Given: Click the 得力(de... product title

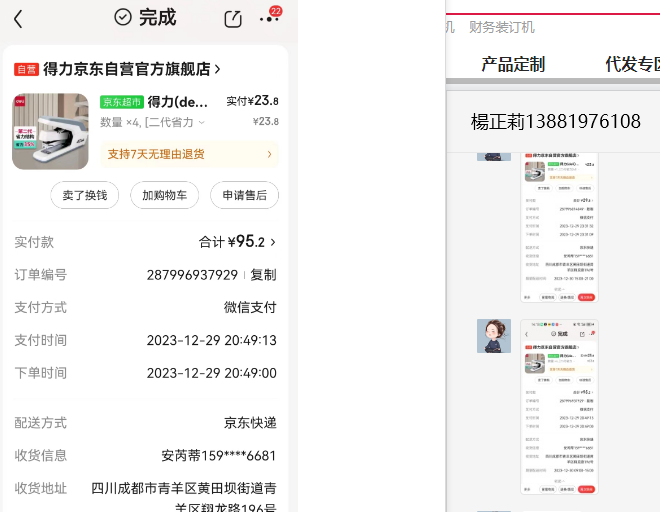Looking at the screenshot, I should [177, 102].
